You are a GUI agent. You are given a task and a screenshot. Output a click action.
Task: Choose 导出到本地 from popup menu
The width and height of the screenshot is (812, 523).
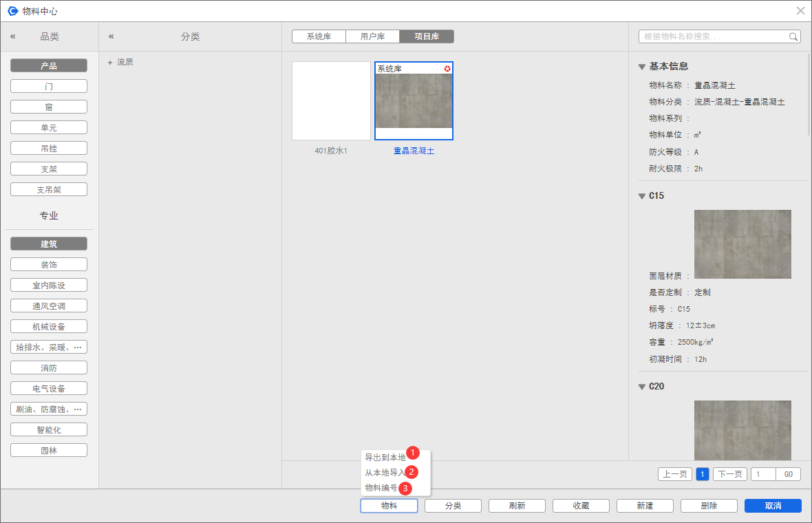pos(385,458)
